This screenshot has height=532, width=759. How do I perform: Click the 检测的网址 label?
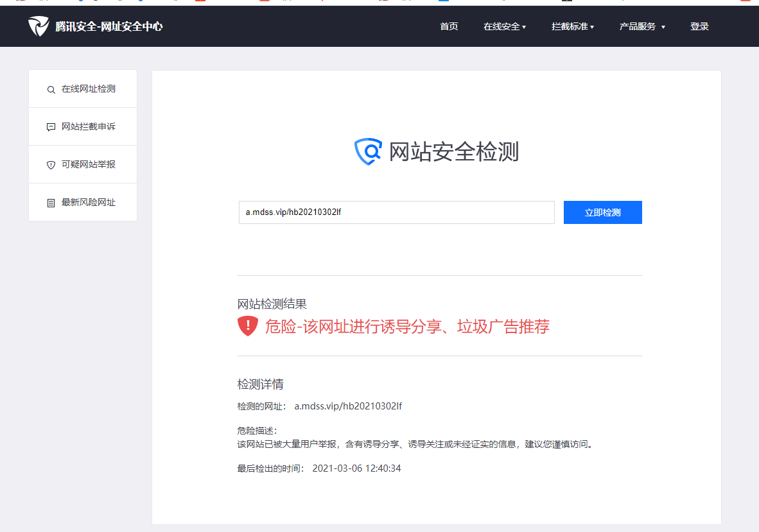pyautogui.click(x=261, y=406)
